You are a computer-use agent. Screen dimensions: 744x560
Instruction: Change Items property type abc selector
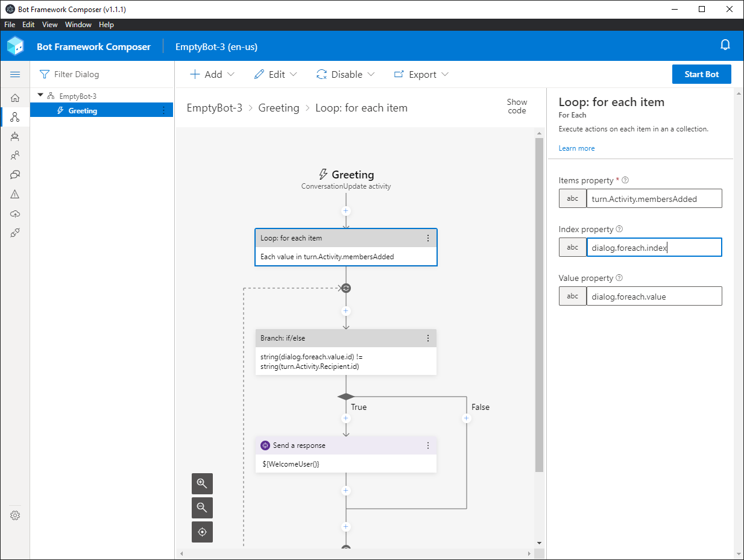pyautogui.click(x=573, y=198)
